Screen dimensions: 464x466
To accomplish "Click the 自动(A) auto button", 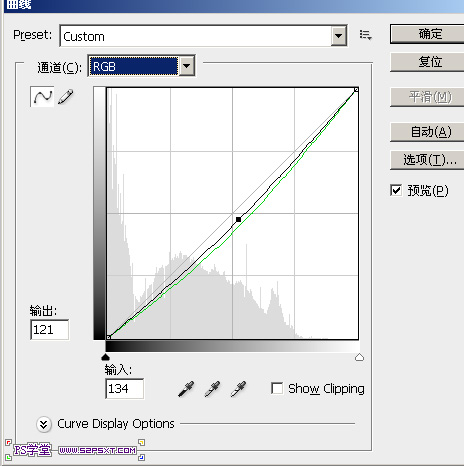I will coord(428,132).
